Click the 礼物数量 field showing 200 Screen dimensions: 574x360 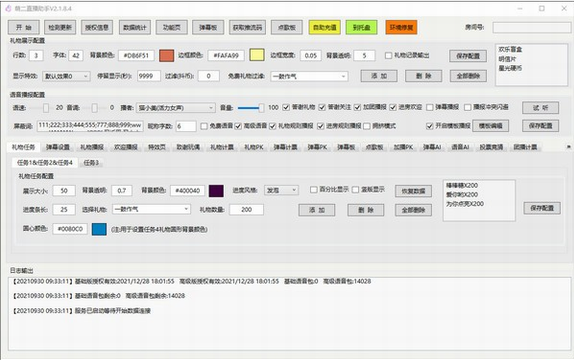pos(246,209)
